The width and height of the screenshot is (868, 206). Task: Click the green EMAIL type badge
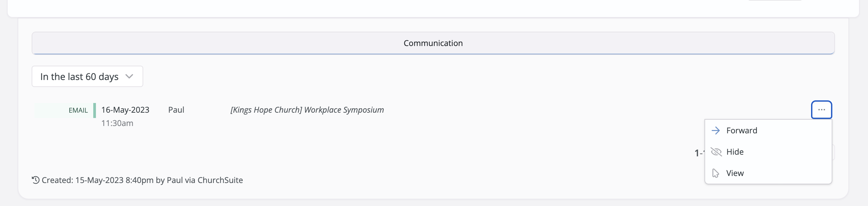point(78,110)
